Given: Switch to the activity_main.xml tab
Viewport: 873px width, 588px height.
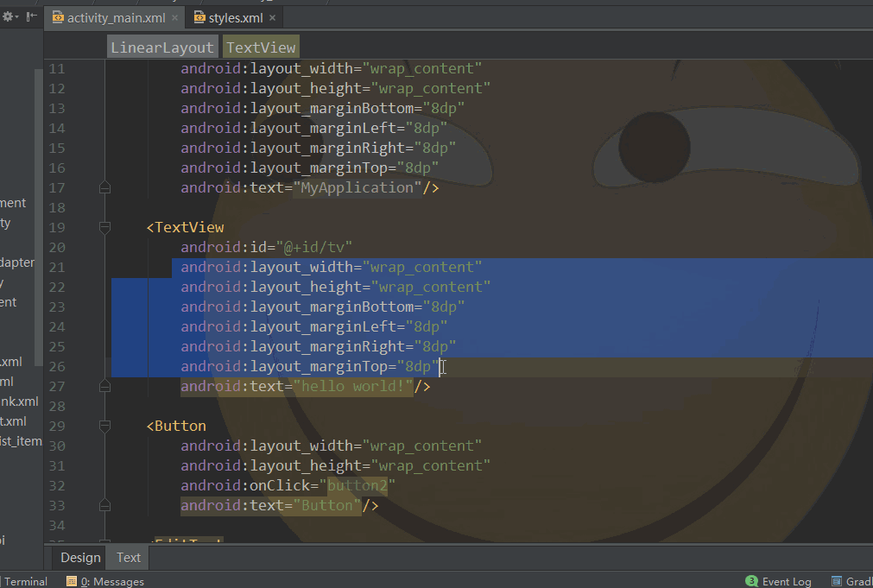Looking at the screenshot, I should (116, 18).
